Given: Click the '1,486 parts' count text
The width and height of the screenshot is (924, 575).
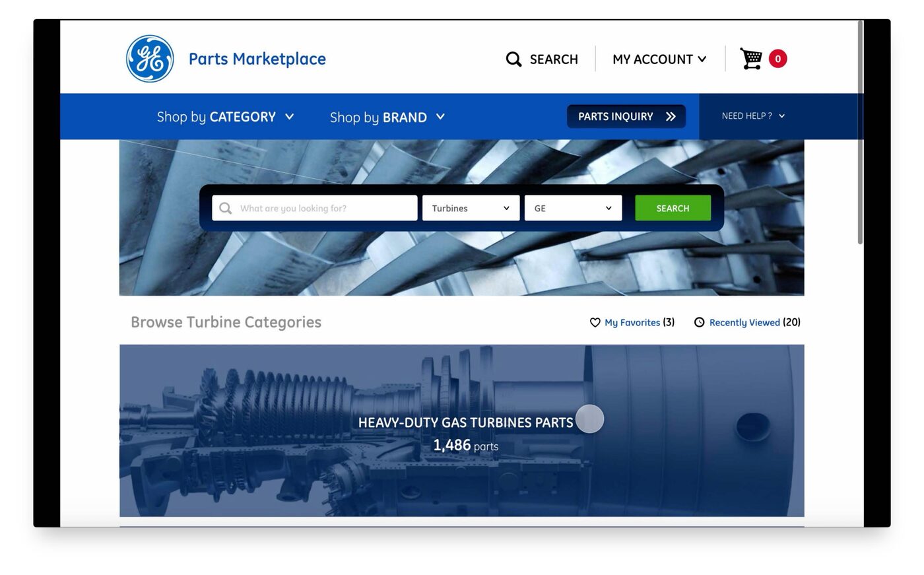Looking at the screenshot, I should tap(465, 446).
